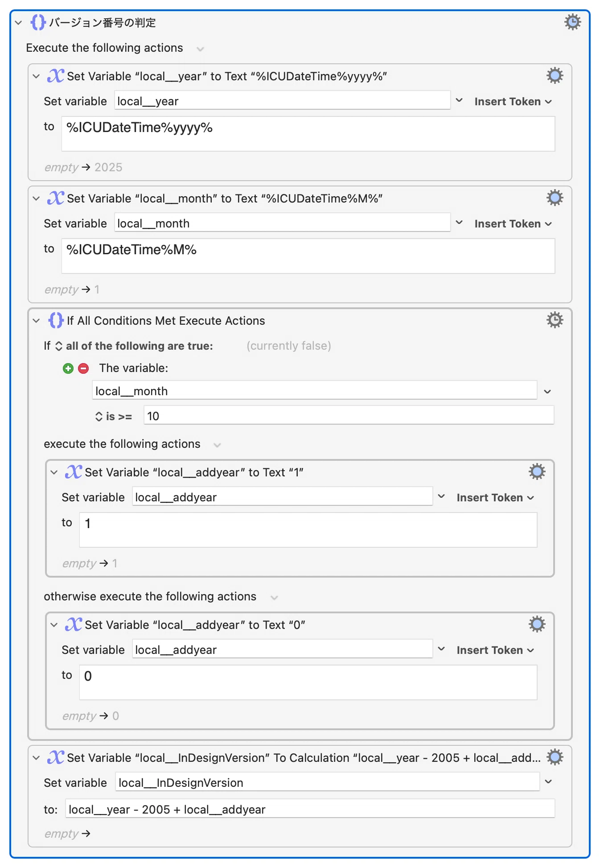The height and width of the screenshot is (868, 600).
Task: Collapse the If All Conditions Met action
Action: pyautogui.click(x=36, y=321)
